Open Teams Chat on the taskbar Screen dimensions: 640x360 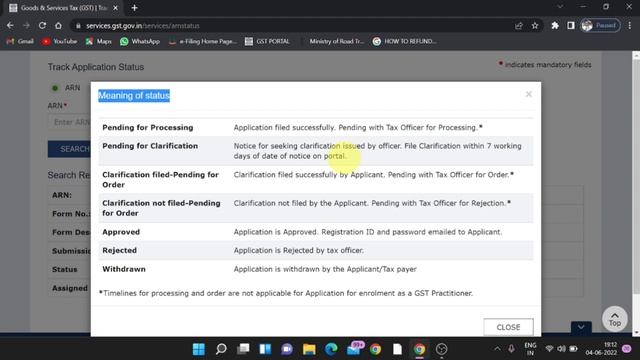coord(287,349)
